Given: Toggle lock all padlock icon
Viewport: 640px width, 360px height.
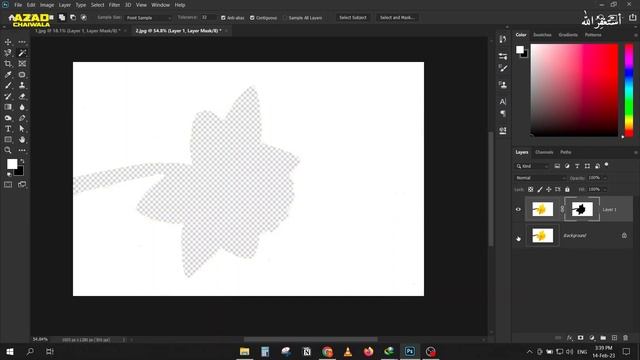Looking at the screenshot, I should [x=567, y=189].
